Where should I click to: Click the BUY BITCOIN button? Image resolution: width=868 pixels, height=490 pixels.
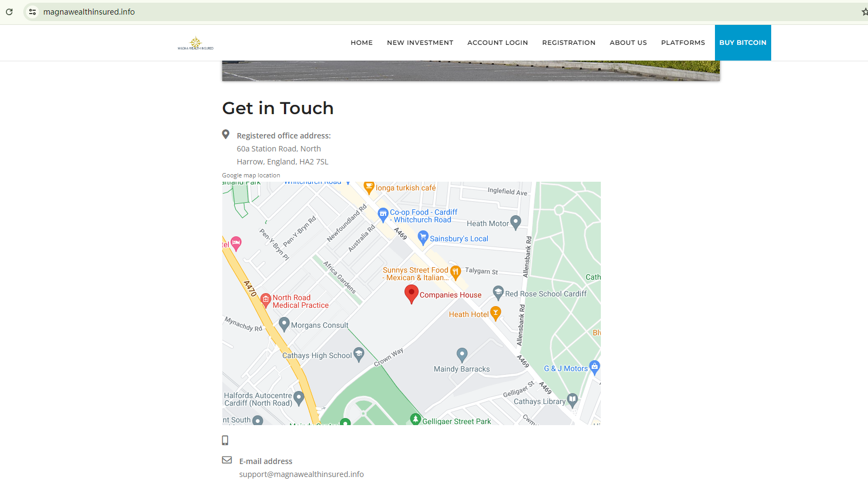[x=743, y=43]
